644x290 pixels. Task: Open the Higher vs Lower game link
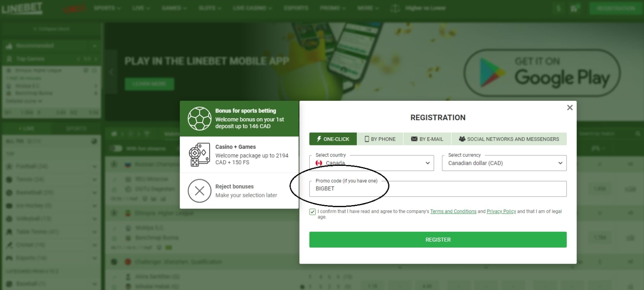419,8
